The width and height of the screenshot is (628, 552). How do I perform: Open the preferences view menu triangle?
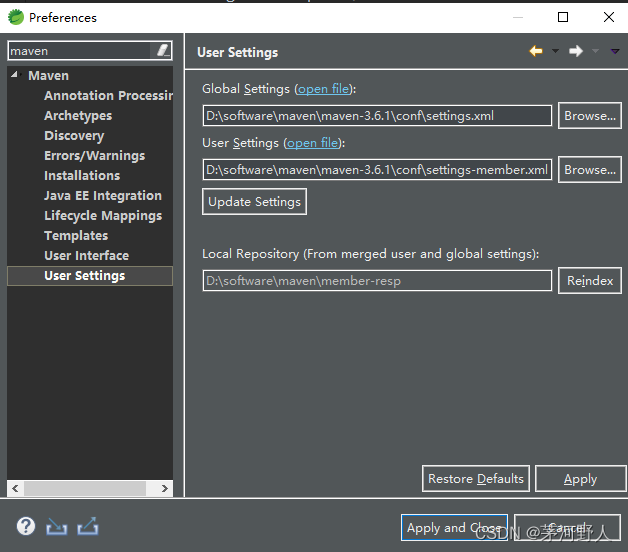615,51
